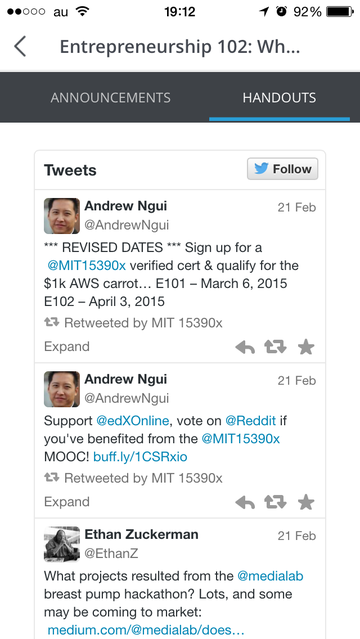Open the @medialab mention link

coord(270,576)
